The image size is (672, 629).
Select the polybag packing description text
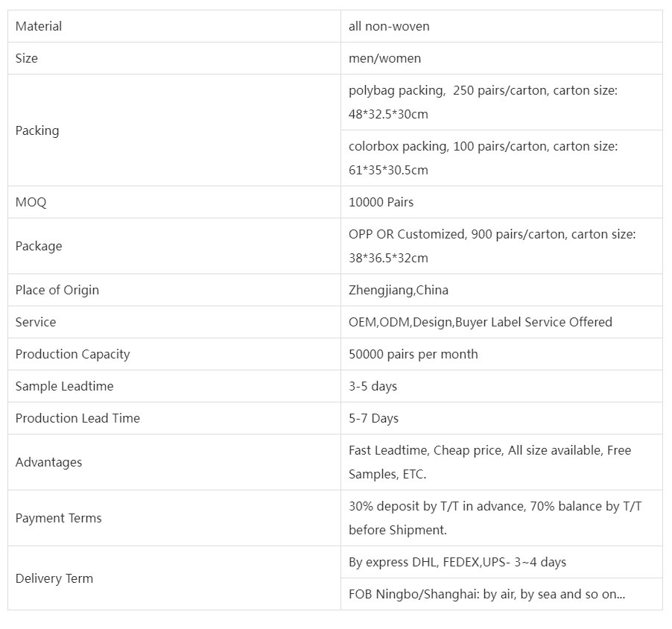(483, 102)
